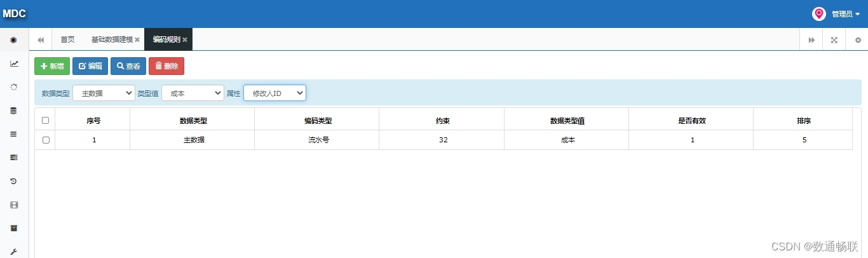This screenshot has width=868, height=258.
Task: Close the 基础数据建模 tab
Action: 137,40
